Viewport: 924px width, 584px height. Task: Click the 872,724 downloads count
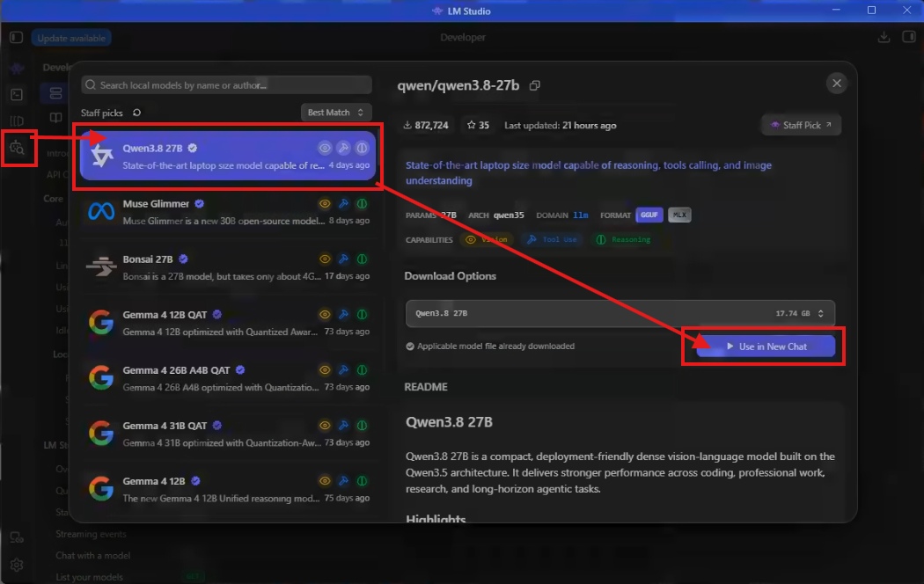pos(425,126)
